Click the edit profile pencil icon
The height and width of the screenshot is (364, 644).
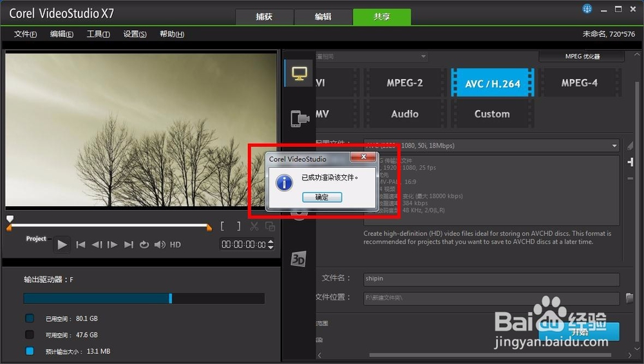pos(630,146)
